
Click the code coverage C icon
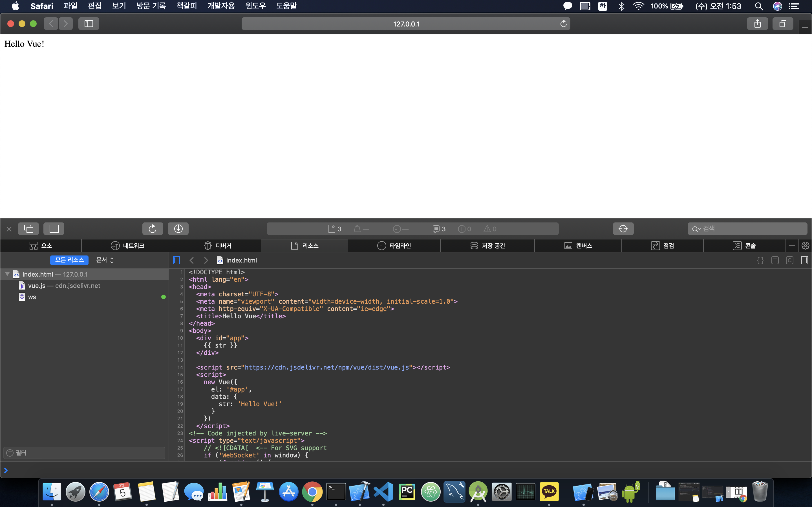789,260
